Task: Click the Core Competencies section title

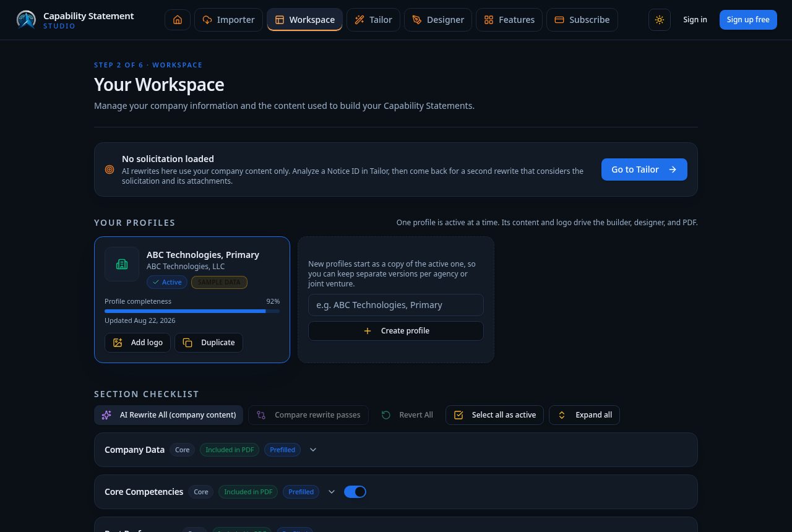Action: [x=144, y=492]
